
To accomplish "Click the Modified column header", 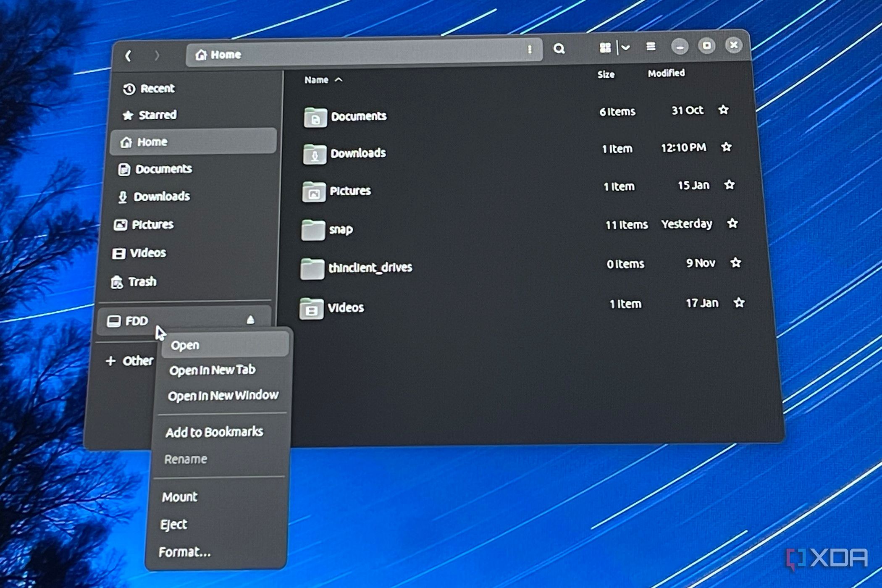I will point(666,73).
